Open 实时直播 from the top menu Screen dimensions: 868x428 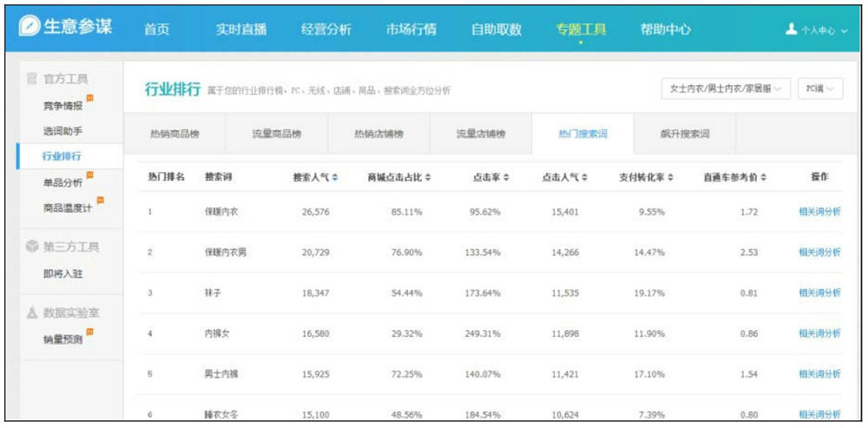click(x=240, y=29)
